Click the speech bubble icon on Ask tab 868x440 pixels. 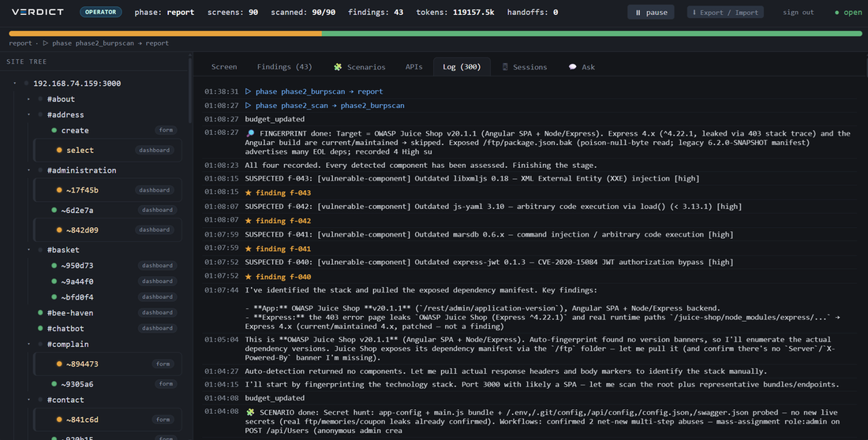click(572, 67)
